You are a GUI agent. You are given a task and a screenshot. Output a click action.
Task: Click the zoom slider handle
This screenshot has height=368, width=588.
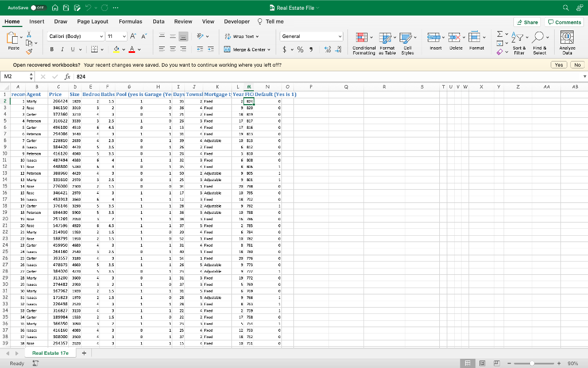click(532, 363)
